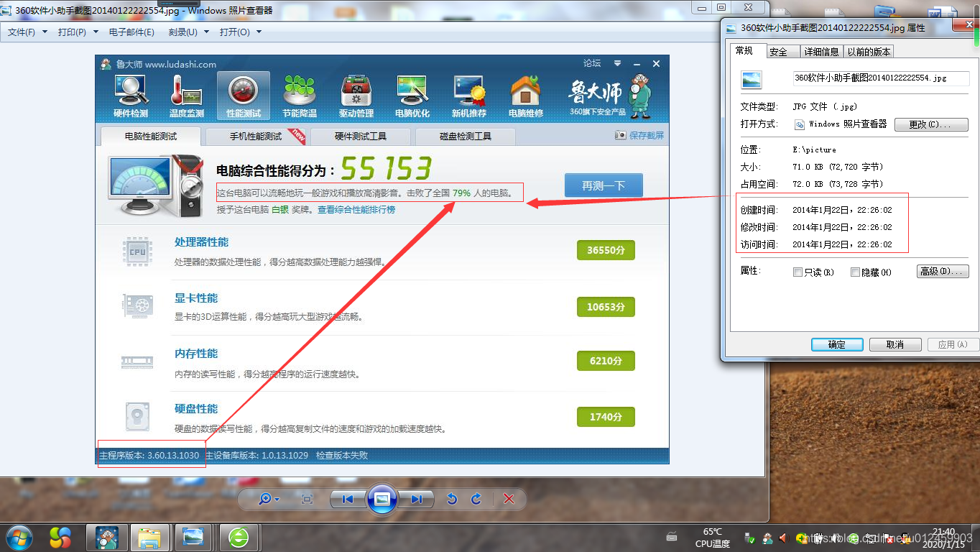This screenshot has height=552, width=980.
Task: Open the 打开(O) menu dropdown
Action: 240,32
